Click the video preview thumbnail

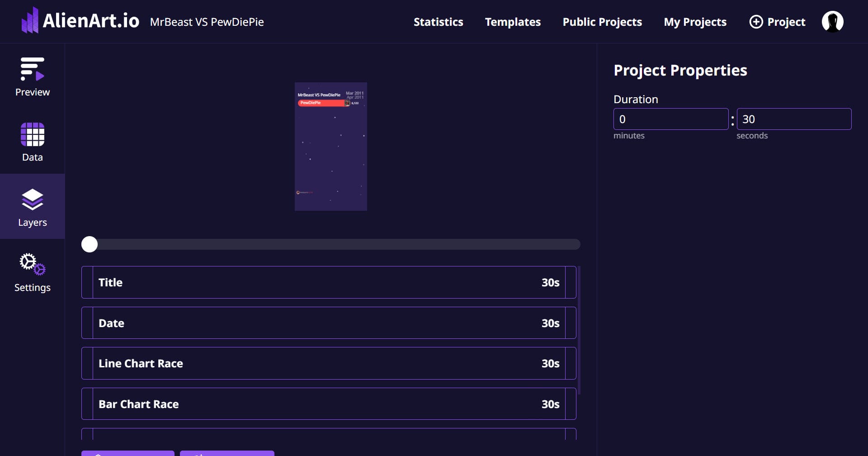pyautogui.click(x=331, y=147)
